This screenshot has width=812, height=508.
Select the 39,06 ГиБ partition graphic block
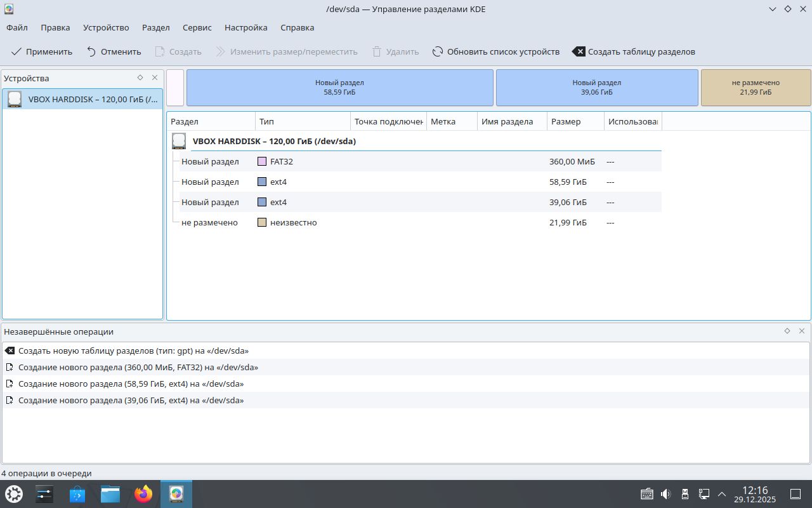click(x=597, y=88)
